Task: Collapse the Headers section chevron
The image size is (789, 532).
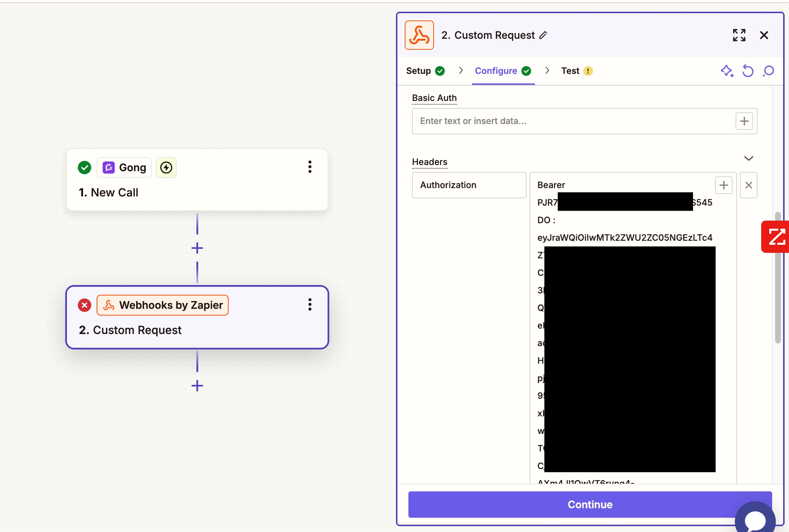Action: pos(748,158)
